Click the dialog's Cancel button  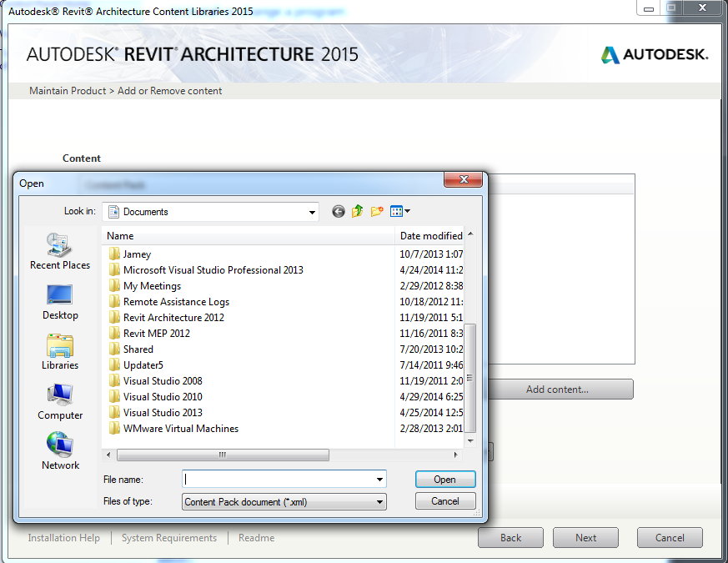445,501
